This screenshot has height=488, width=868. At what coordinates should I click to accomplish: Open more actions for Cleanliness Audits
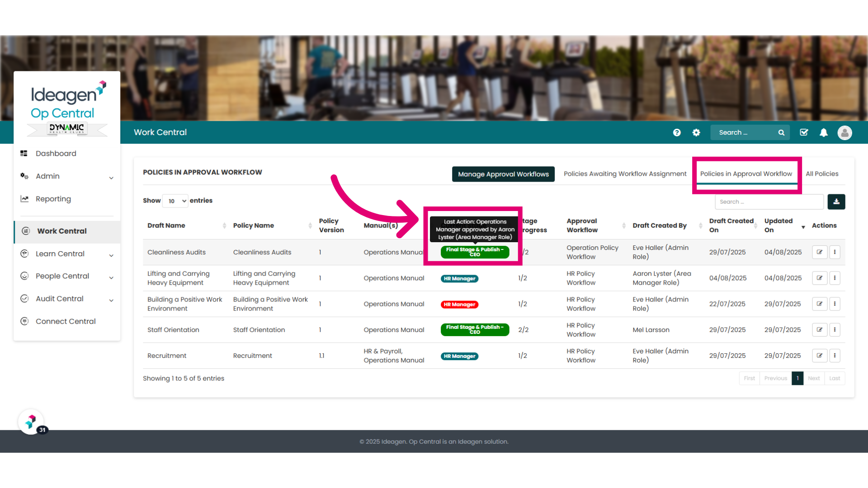pyautogui.click(x=835, y=252)
